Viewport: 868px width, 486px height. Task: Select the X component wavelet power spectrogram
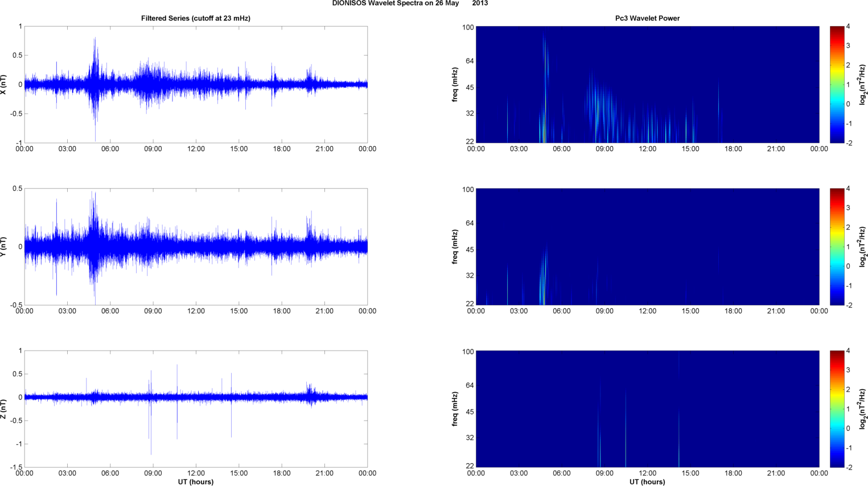click(647, 85)
